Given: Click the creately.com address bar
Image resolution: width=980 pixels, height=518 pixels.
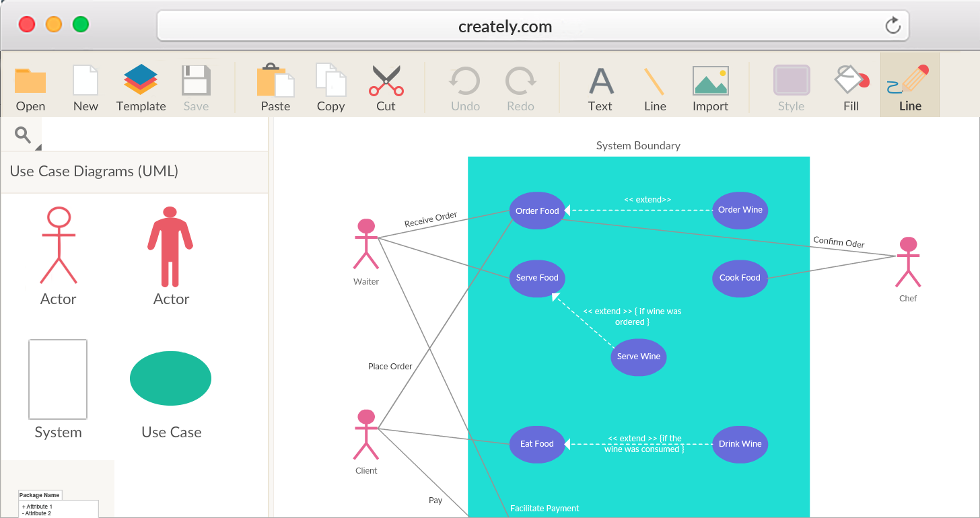Looking at the screenshot, I should coord(505,26).
